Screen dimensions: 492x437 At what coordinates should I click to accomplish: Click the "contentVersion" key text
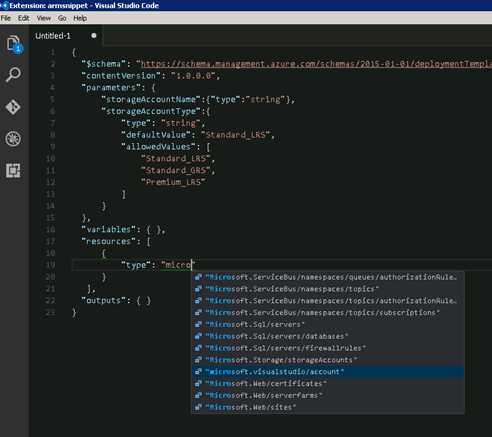click(x=121, y=76)
